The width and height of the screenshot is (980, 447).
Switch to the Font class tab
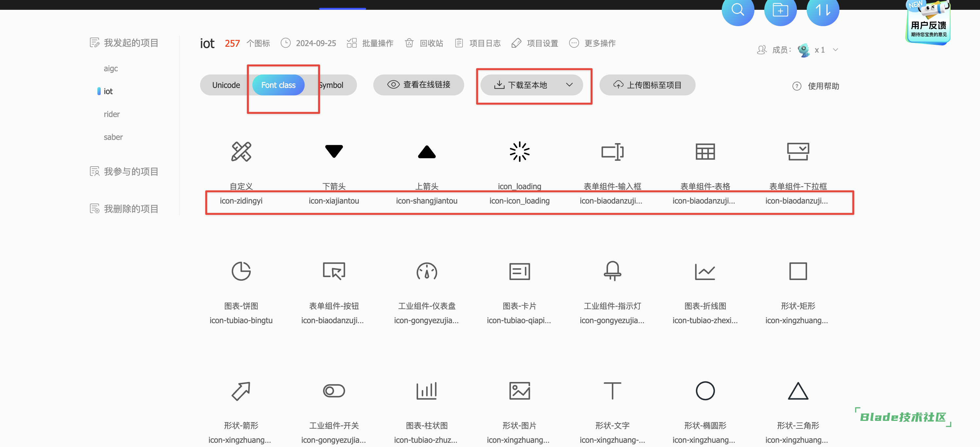coord(278,85)
